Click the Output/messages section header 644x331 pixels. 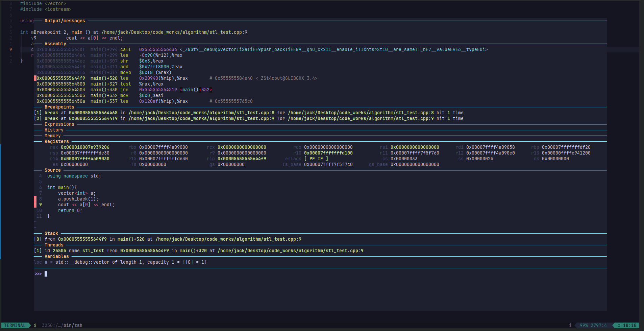pos(65,21)
